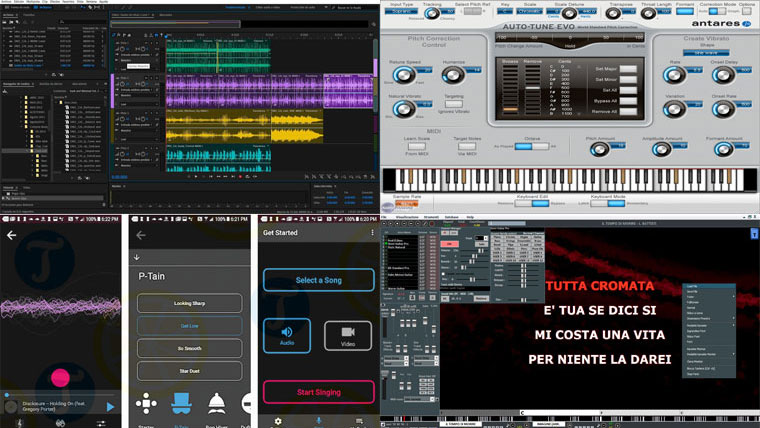
Task: Toggle Target Notes Via MIDI button
Action: pos(467,146)
